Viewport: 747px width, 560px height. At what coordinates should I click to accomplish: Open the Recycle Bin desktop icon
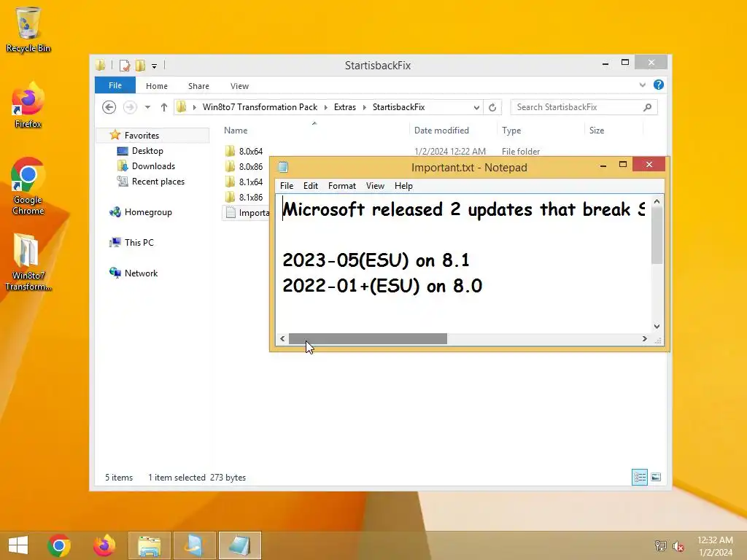click(28, 28)
